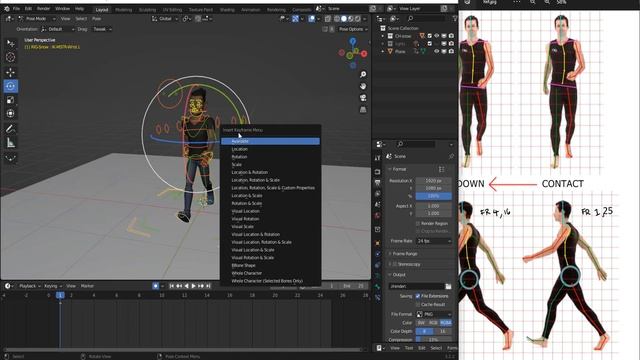The width and height of the screenshot is (640, 360).
Task: Switch to Animation workspace tab
Action: coord(251,9)
